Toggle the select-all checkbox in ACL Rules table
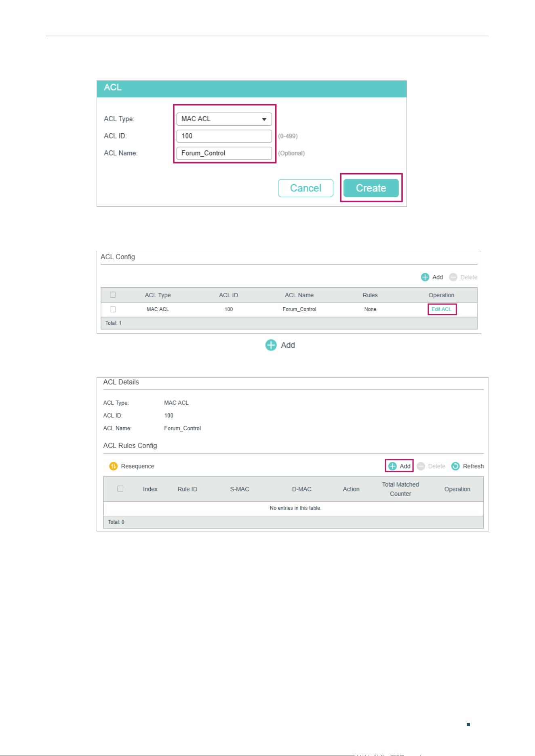The width and height of the screenshot is (535, 756). [x=120, y=489]
